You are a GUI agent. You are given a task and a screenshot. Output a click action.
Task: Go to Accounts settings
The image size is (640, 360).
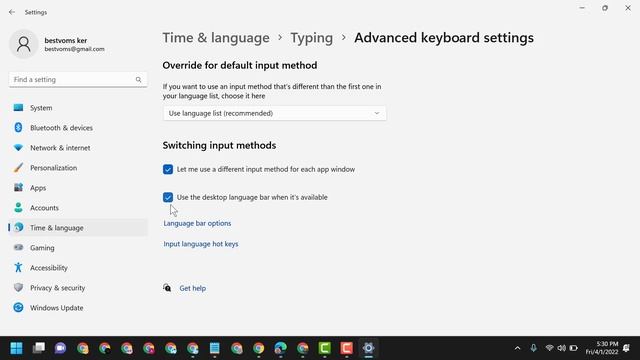tap(78, 208)
